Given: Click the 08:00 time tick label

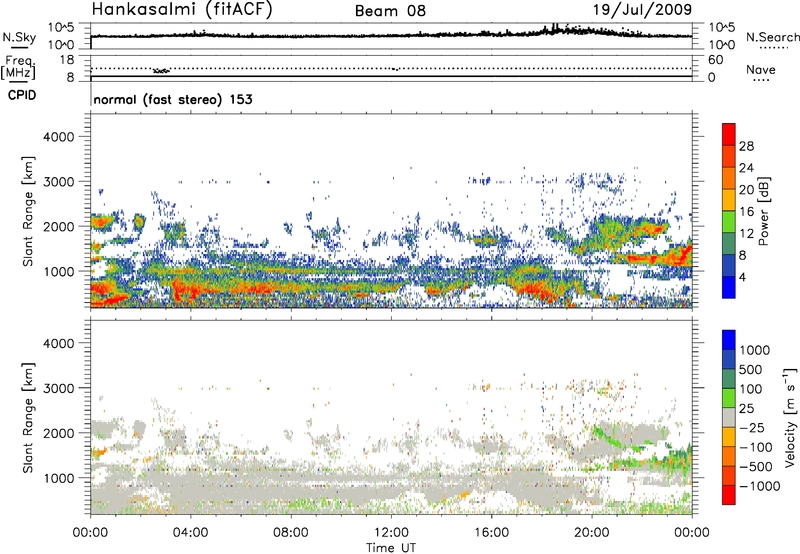Looking at the screenshot, I should [291, 533].
